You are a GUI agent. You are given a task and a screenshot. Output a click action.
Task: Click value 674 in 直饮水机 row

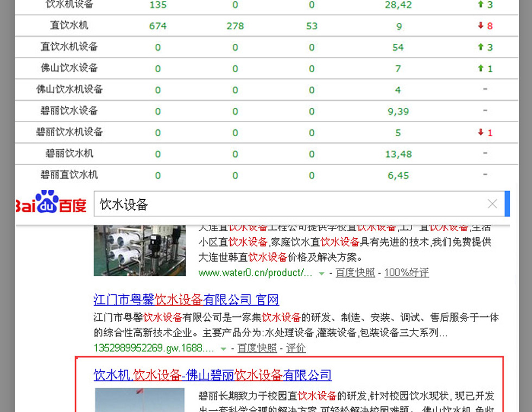click(x=158, y=26)
